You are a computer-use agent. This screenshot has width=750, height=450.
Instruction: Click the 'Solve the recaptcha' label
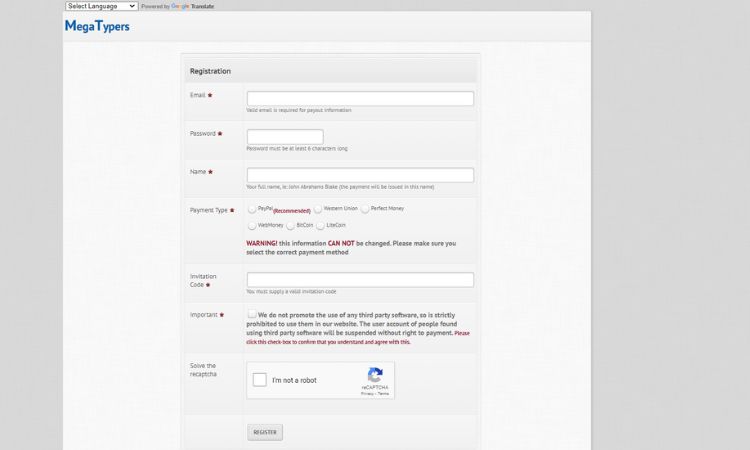[x=203, y=370]
